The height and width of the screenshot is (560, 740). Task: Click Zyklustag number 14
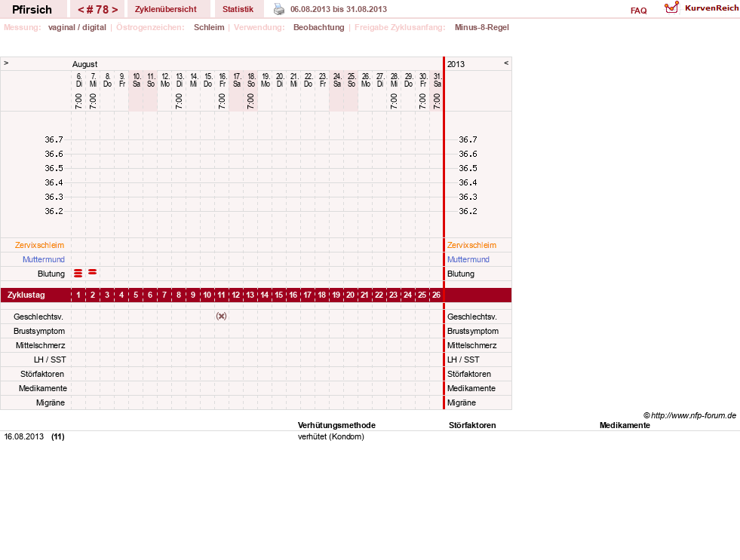point(264,295)
